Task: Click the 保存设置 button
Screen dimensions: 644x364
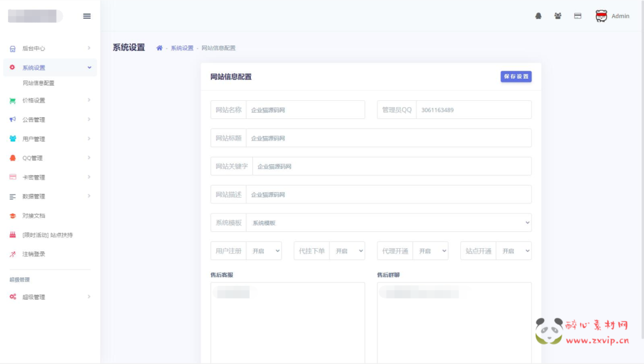Action: [x=516, y=77]
